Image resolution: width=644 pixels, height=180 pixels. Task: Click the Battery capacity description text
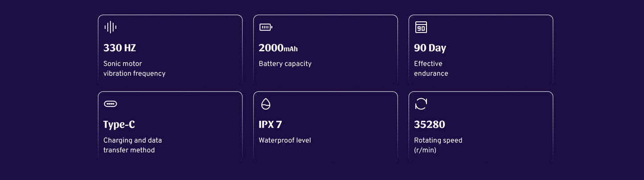coord(285,64)
